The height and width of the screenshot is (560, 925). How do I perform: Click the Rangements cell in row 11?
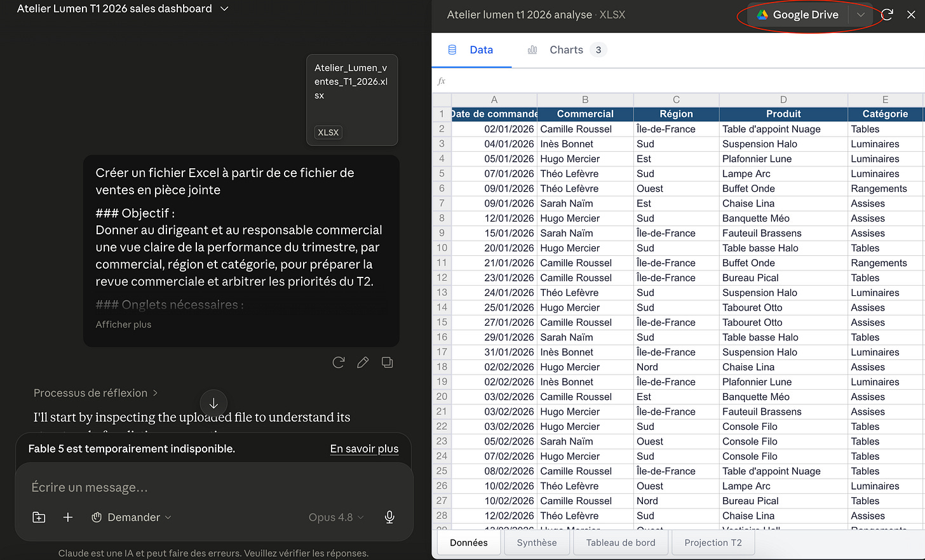click(x=885, y=263)
